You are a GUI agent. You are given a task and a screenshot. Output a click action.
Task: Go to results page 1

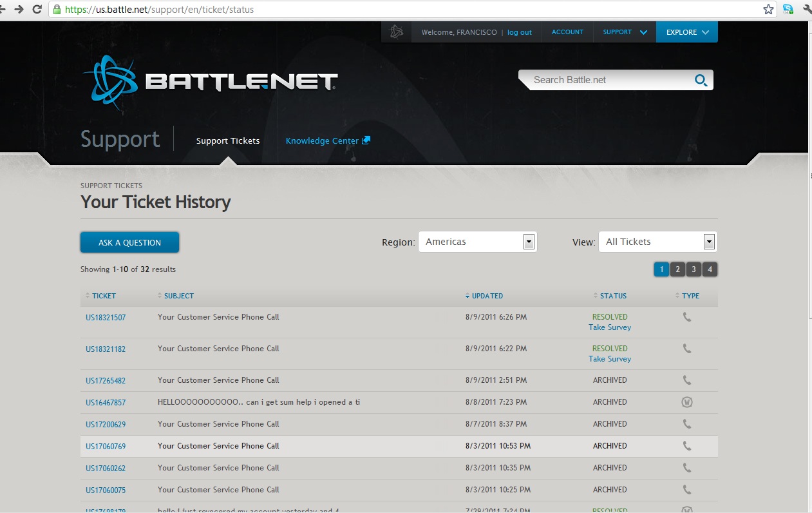pyautogui.click(x=661, y=269)
